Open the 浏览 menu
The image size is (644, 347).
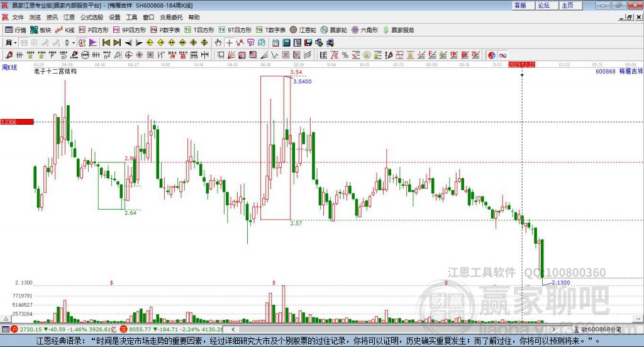(35, 17)
